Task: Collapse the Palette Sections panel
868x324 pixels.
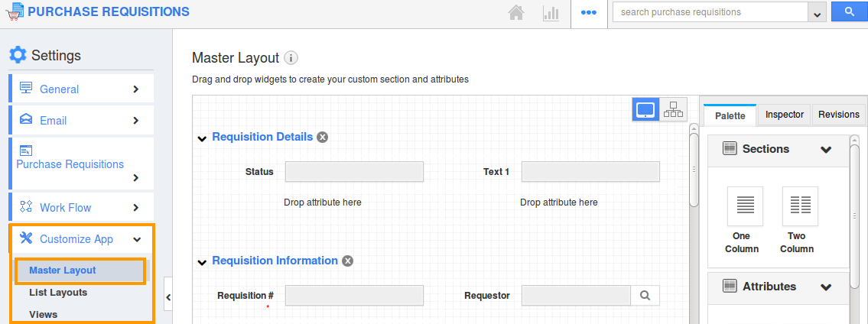Action: 826,150
